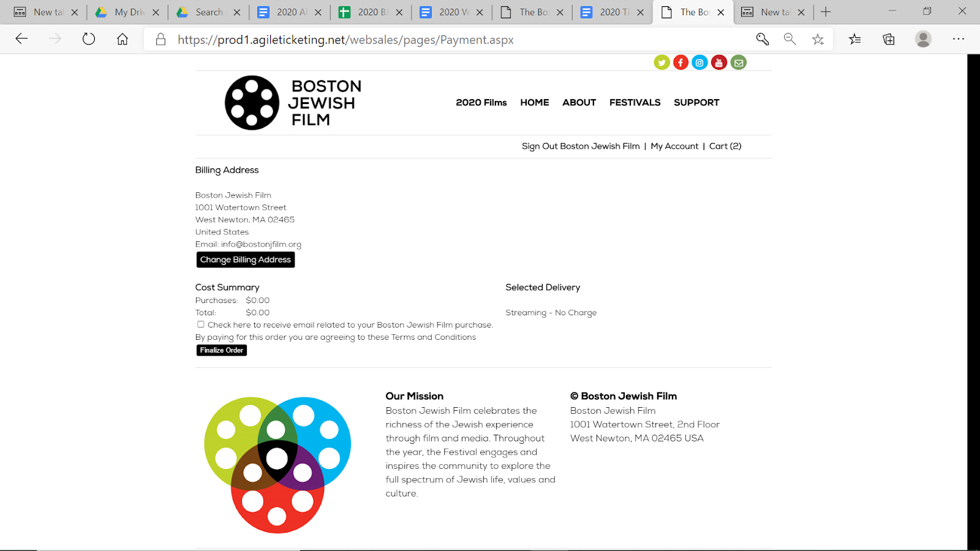The height and width of the screenshot is (551, 980).
Task: Click the browser home icon
Action: 123,39
